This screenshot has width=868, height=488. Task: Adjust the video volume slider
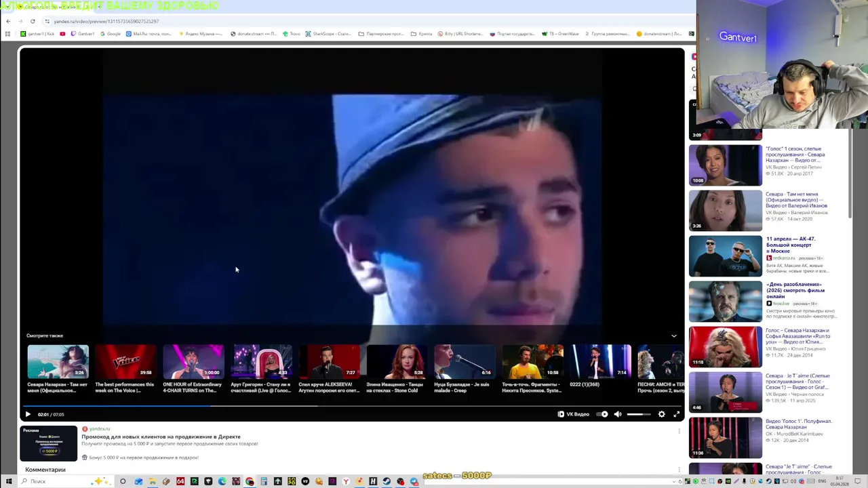pos(639,414)
